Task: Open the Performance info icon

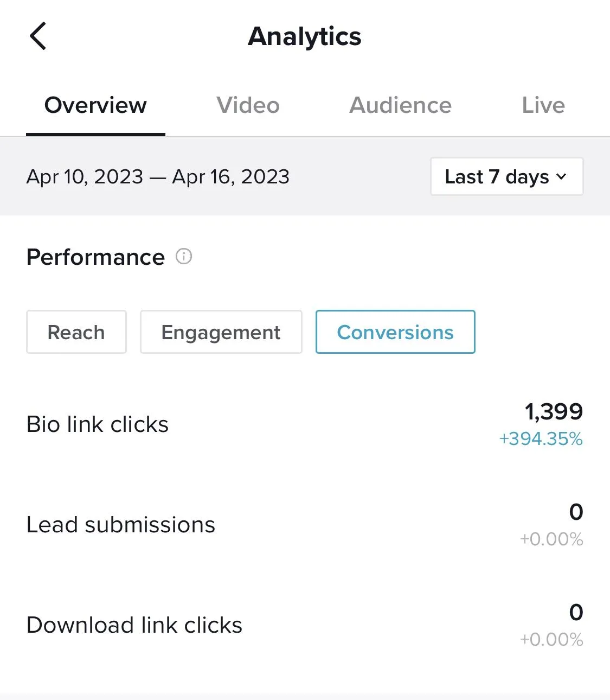Action: (x=184, y=256)
